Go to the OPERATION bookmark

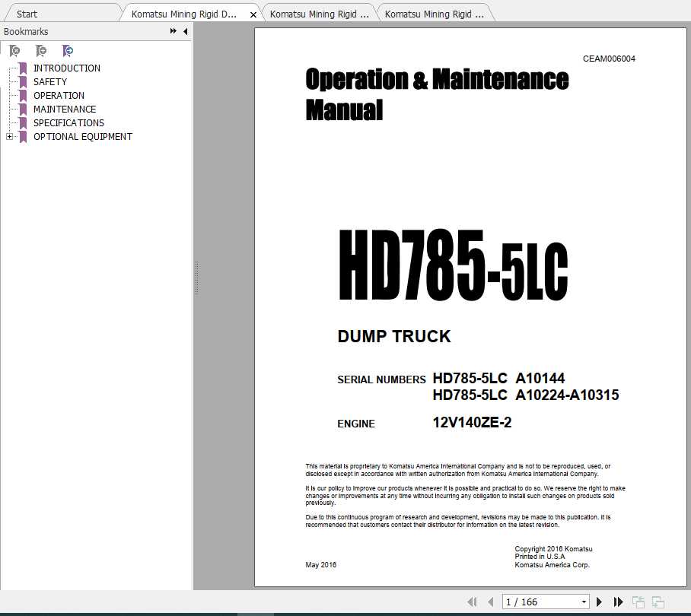coord(59,96)
